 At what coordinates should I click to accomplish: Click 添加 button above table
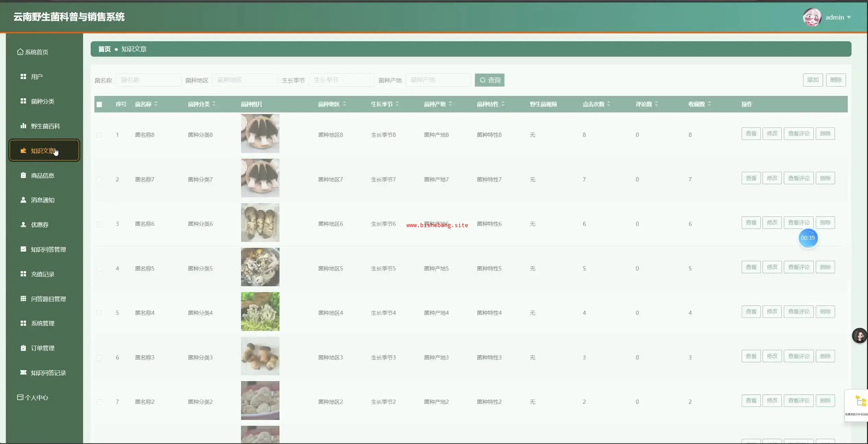click(812, 80)
